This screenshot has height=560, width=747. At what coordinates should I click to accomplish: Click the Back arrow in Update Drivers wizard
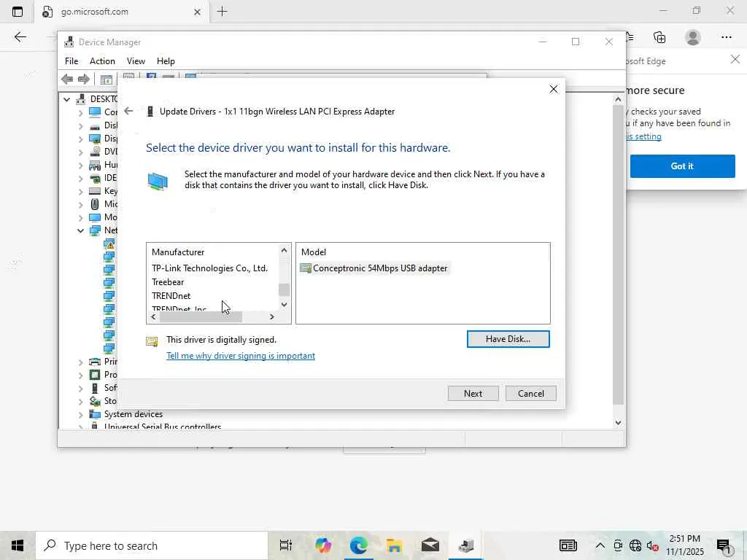click(128, 111)
